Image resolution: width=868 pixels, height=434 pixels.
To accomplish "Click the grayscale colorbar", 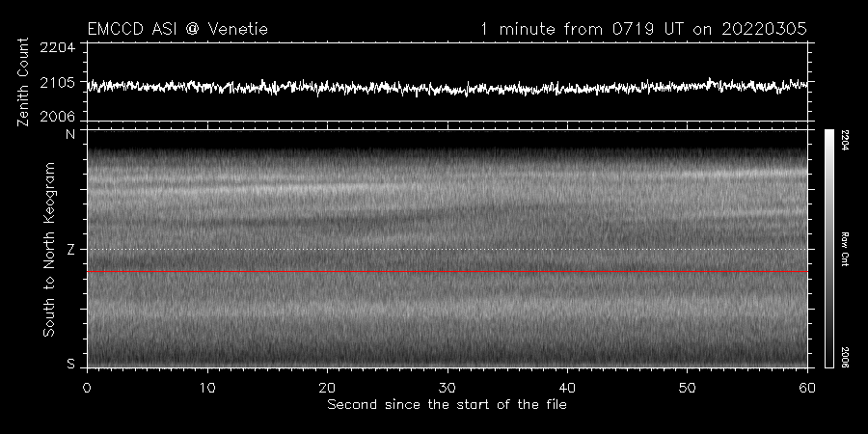I will coord(828,249).
